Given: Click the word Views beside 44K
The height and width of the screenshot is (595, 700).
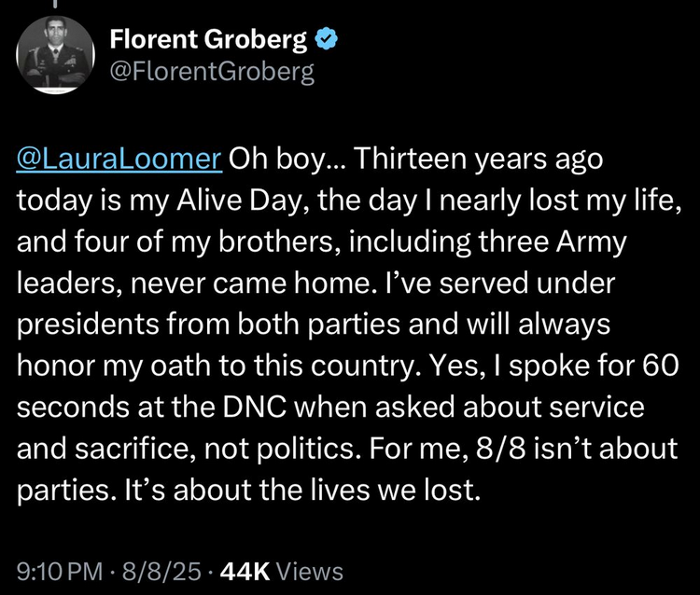Looking at the screenshot, I should [310, 572].
